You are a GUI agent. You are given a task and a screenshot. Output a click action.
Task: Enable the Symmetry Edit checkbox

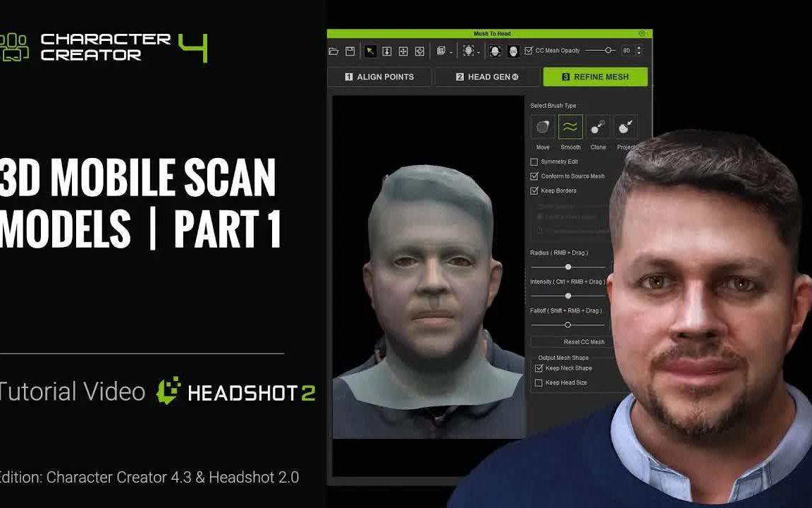(534, 162)
